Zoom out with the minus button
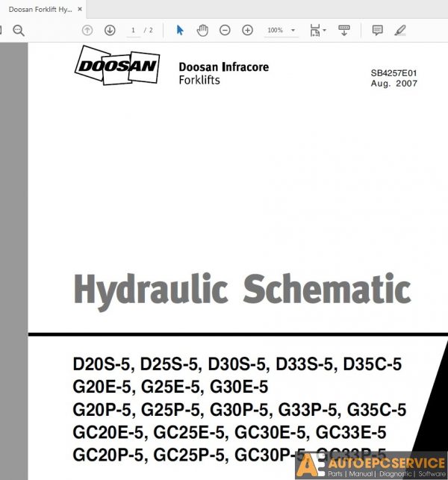Viewport: 448px width, 480px height. pos(225,31)
